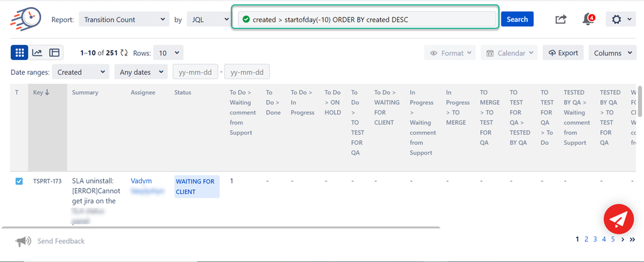Switch to chart view
The height and width of the screenshot is (262, 644).
click(37, 53)
